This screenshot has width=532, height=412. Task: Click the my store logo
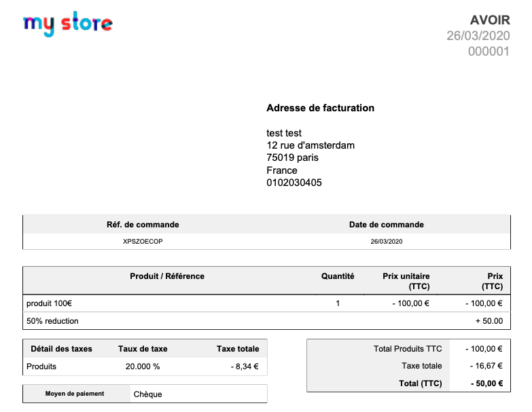(x=68, y=24)
